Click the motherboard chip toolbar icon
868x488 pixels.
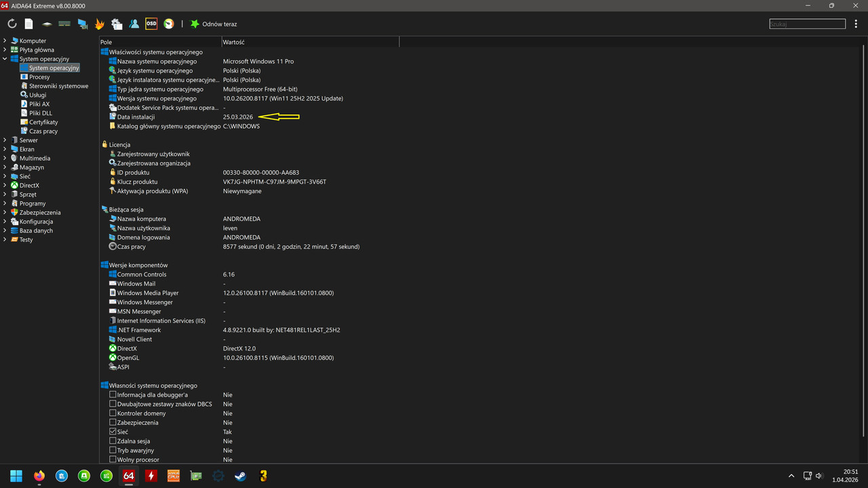point(47,24)
